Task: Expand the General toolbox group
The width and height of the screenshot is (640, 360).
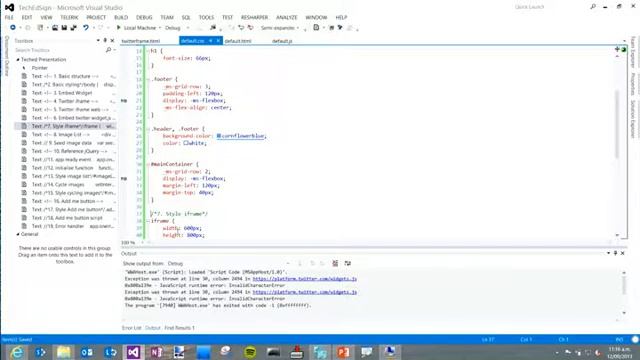Action: click(18, 234)
